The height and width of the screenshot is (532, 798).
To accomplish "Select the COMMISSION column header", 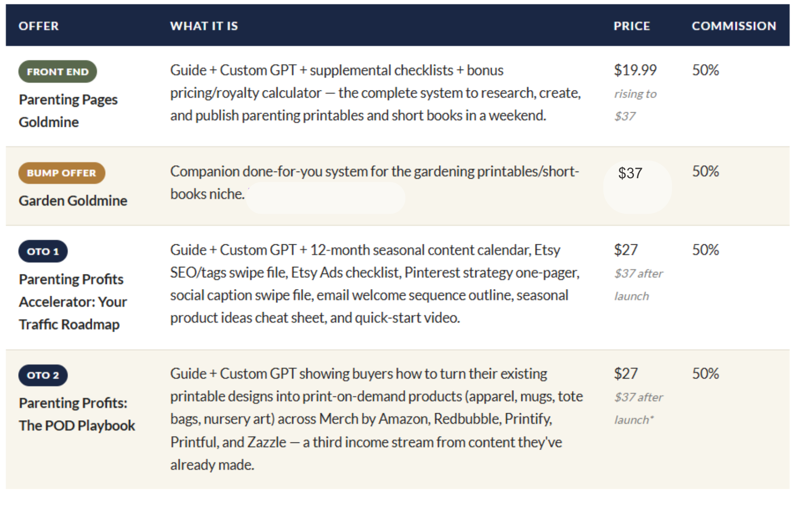I will (734, 26).
